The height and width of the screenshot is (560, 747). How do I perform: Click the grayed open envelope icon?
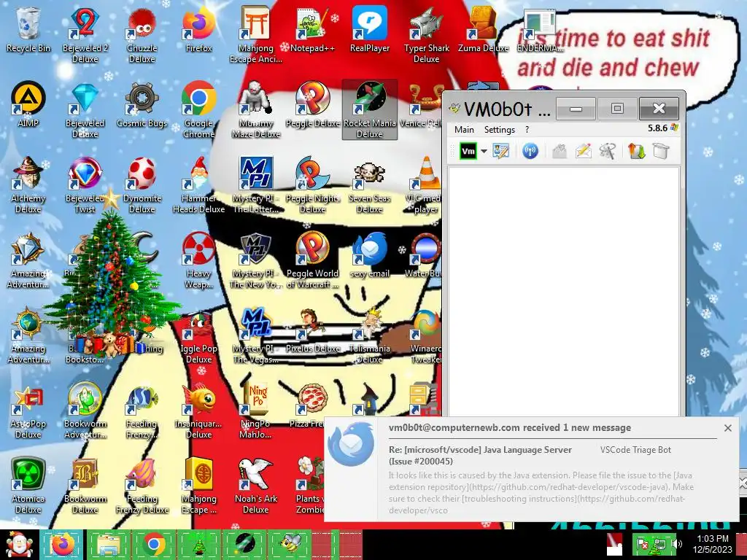pyautogui.click(x=560, y=152)
